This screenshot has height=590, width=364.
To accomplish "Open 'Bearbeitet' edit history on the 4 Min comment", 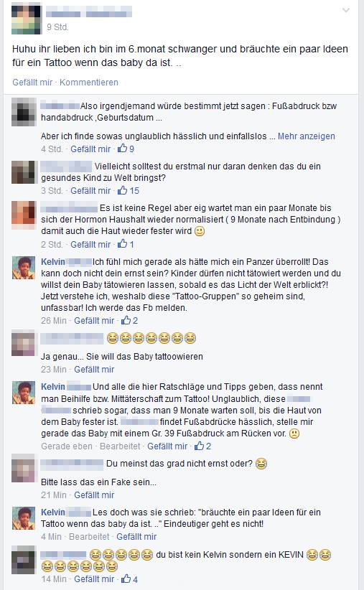I will (x=89, y=537).
